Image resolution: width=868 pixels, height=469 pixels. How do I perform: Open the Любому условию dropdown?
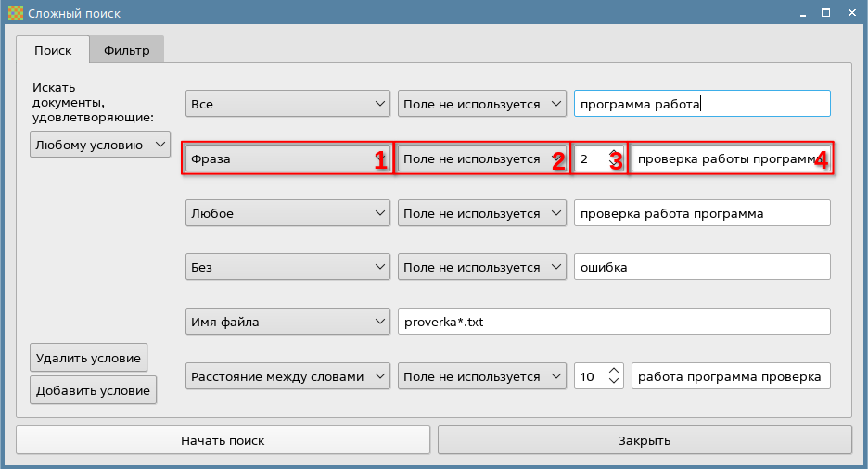[x=100, y=145]
